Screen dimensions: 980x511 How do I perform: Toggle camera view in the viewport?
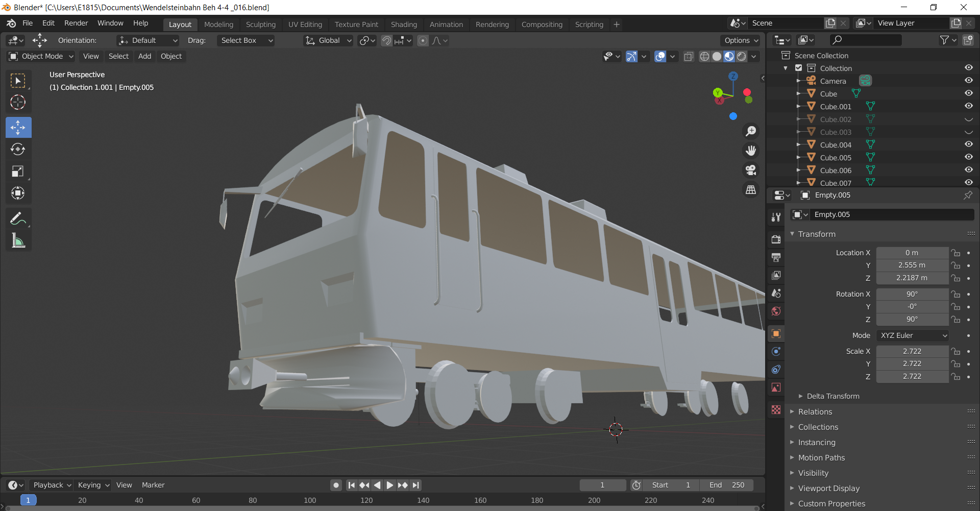pos(751,170)
